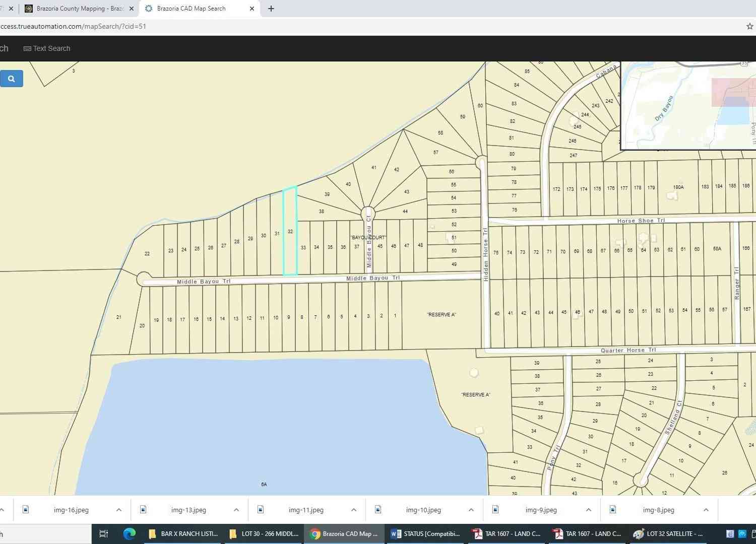Screen dimensions: 756x544
Task: Expand options chevron for img-8.jpeg
Action: click(x=706, y=510)
